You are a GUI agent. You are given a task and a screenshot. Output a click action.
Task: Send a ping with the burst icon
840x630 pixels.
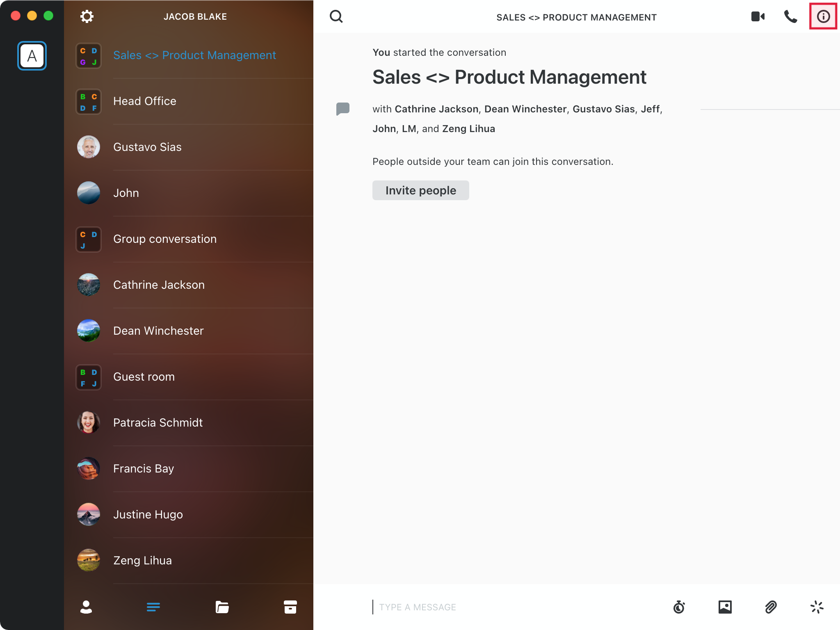point(817,607)
